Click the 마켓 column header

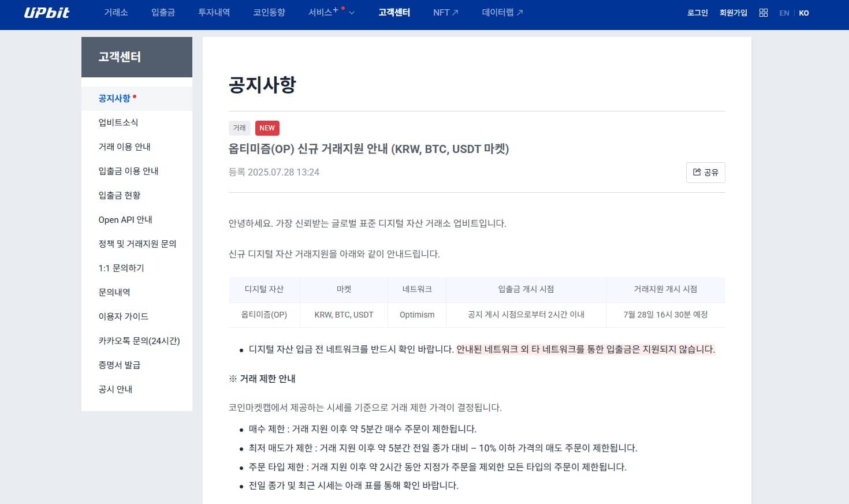(x=344, y=289)
